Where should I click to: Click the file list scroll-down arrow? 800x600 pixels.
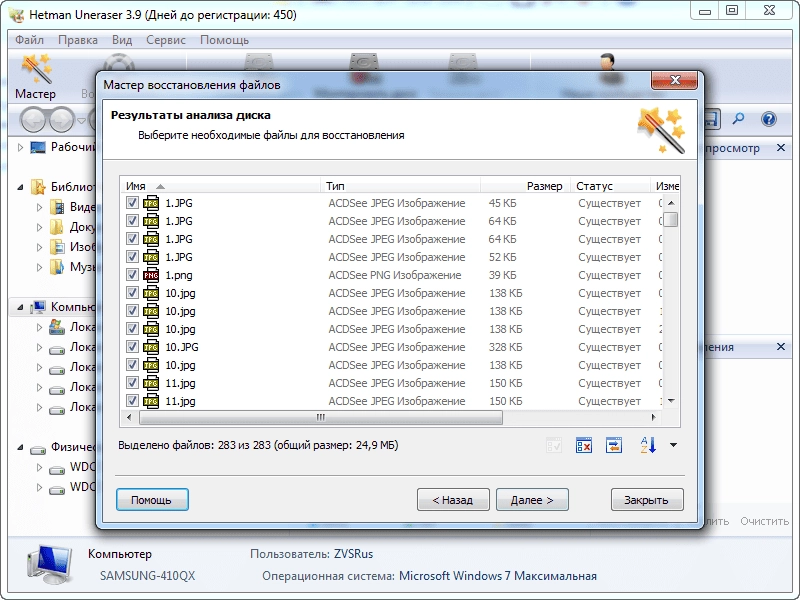[x=671, y=401]
